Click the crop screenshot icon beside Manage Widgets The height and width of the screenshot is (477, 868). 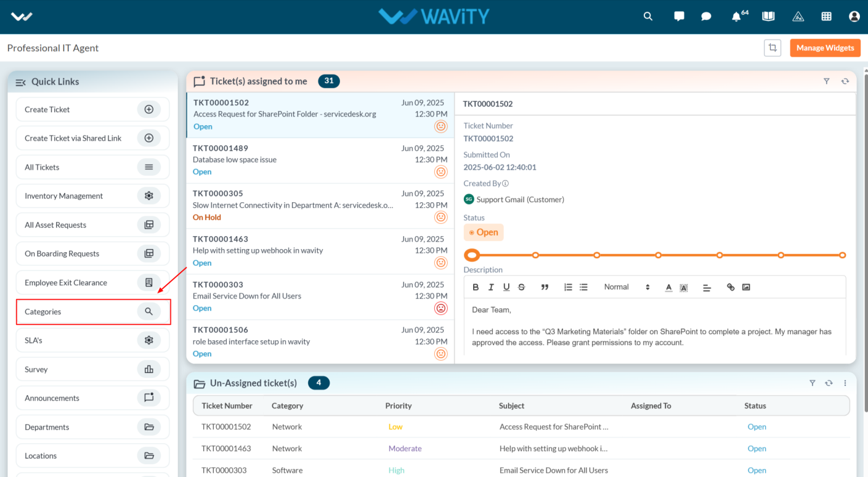(x=773, y=47)
